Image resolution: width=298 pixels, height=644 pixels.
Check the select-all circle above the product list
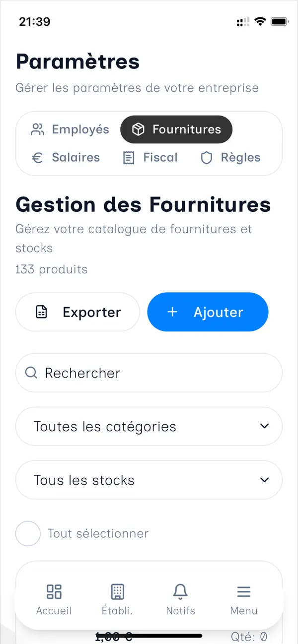[x=28, y=533]
